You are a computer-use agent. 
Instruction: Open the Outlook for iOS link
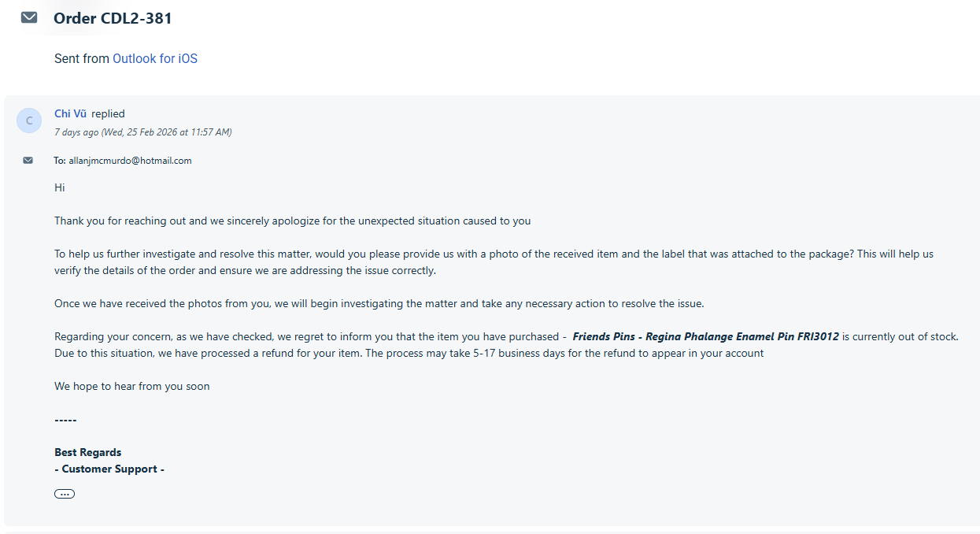[155, 58]
